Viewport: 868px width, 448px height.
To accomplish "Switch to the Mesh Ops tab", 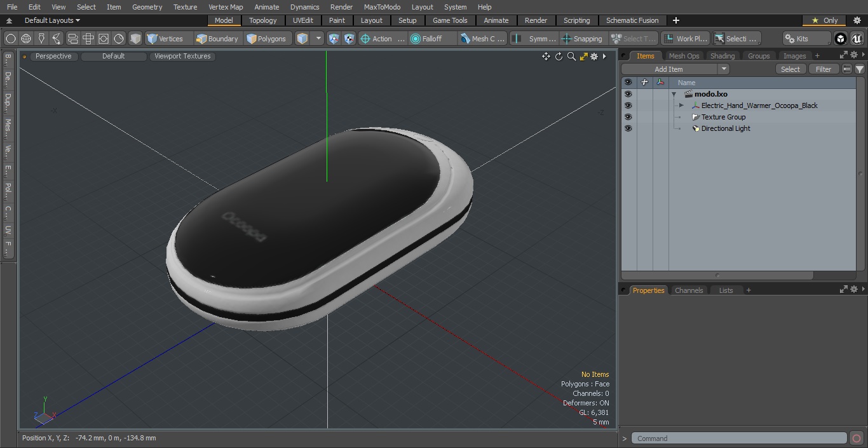I will tap(684, 56).
